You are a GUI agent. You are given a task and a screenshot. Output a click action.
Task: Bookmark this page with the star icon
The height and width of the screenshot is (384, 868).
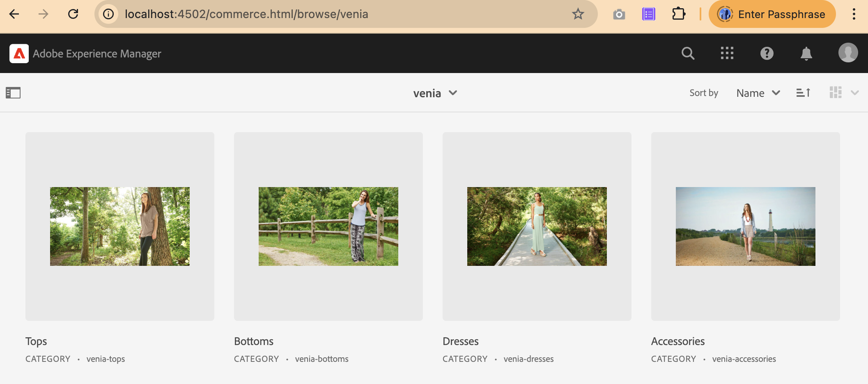[x=578, y=14]
